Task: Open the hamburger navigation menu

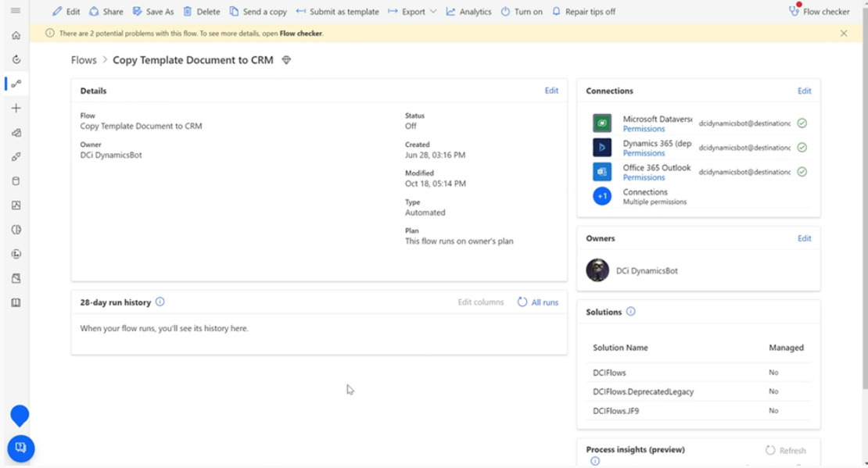Action: (16, 10)
